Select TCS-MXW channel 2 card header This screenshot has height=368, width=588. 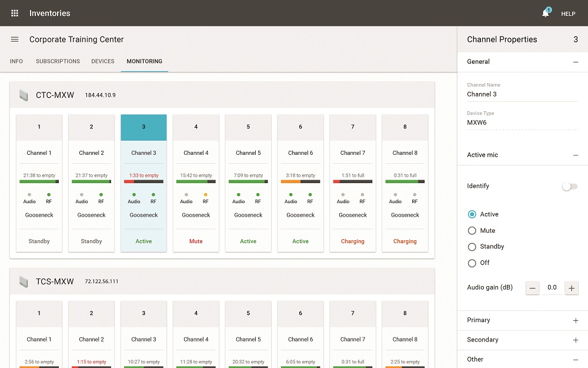[91, 314]
